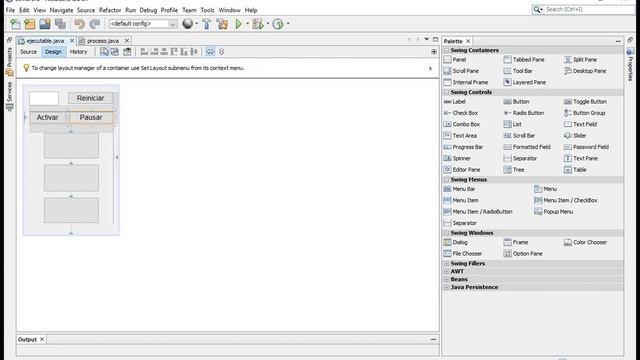Click the Preview Design icon
The width and height of the screenshot is (640, 360).
tap(127, 52)
